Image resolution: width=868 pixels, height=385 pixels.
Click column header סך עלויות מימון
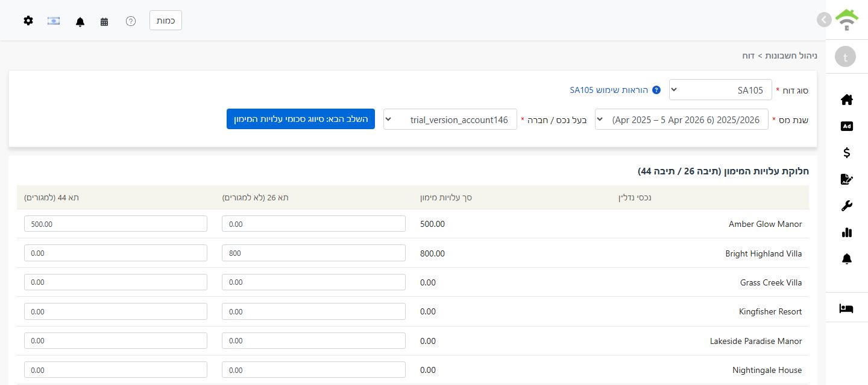tap(446, 197)
